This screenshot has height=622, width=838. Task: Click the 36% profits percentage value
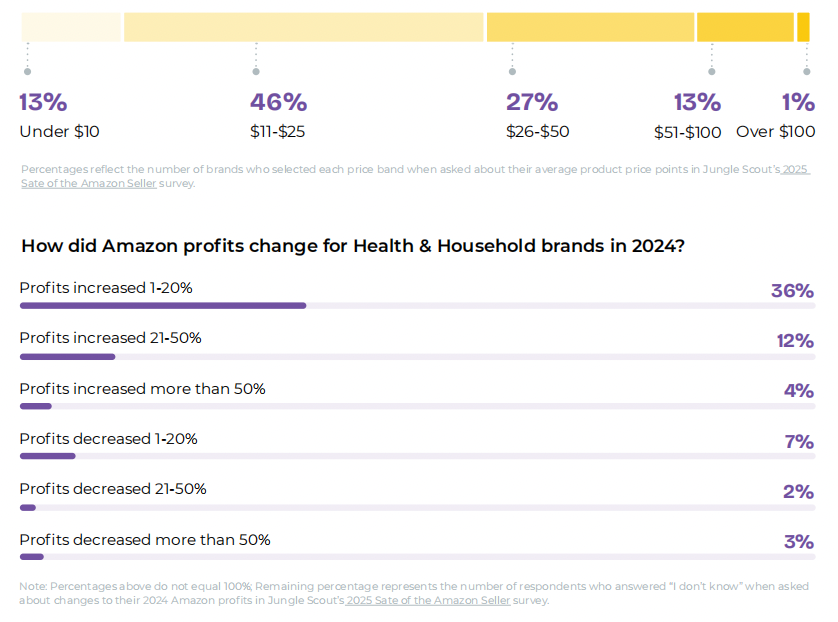point(792,291)
